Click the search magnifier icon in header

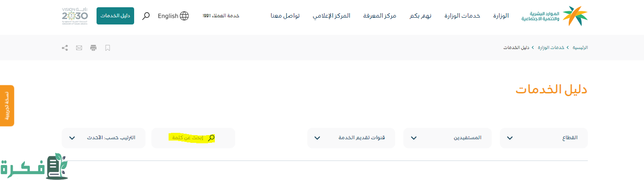[x=146, y=16]
